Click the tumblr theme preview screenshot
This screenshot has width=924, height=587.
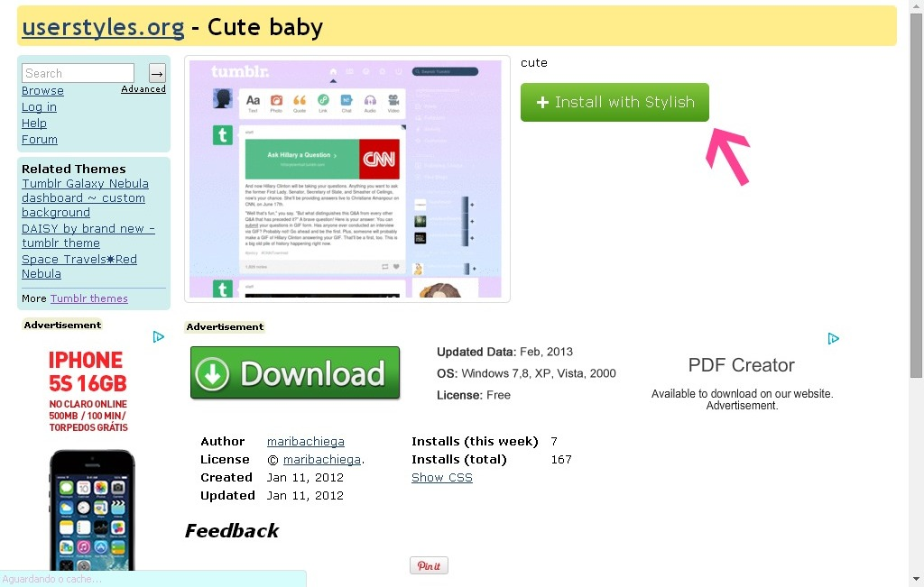pos(347,179)
